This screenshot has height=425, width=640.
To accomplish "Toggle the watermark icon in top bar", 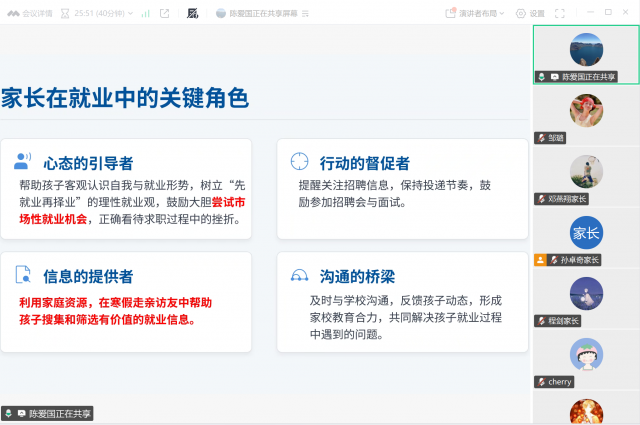I will [192, 13].
